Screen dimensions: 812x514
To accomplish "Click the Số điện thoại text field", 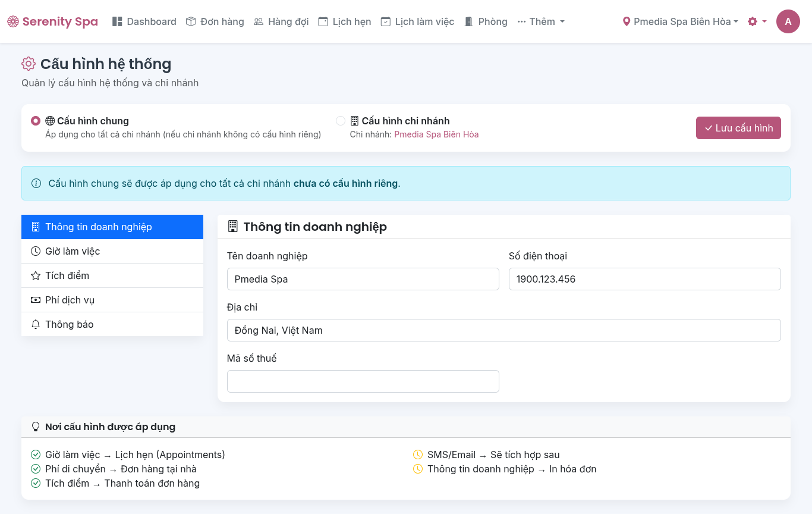I will click(x=644, y=279).
